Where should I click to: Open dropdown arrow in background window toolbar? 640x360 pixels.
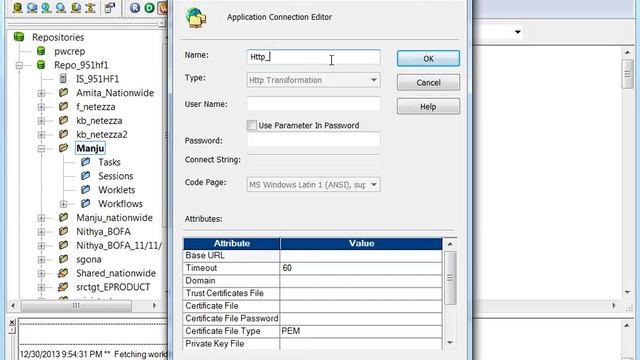pos(518,32)
